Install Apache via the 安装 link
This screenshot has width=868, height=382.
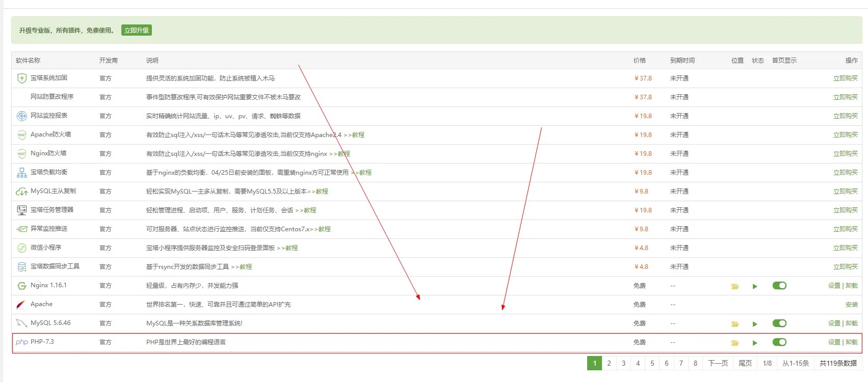click(852, 305)
